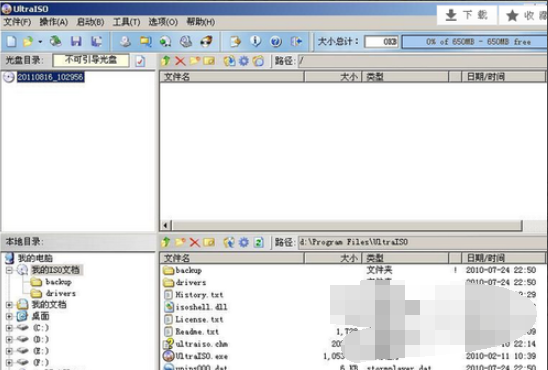
Task: Click the horizontal scrollbar left arrow
Action: (166, 225)
